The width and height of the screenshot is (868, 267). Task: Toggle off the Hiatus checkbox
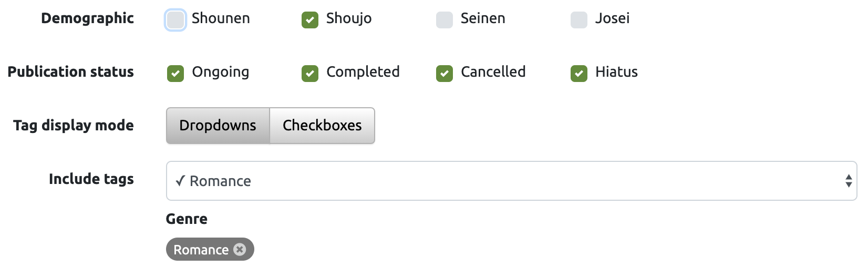(579, 74)
